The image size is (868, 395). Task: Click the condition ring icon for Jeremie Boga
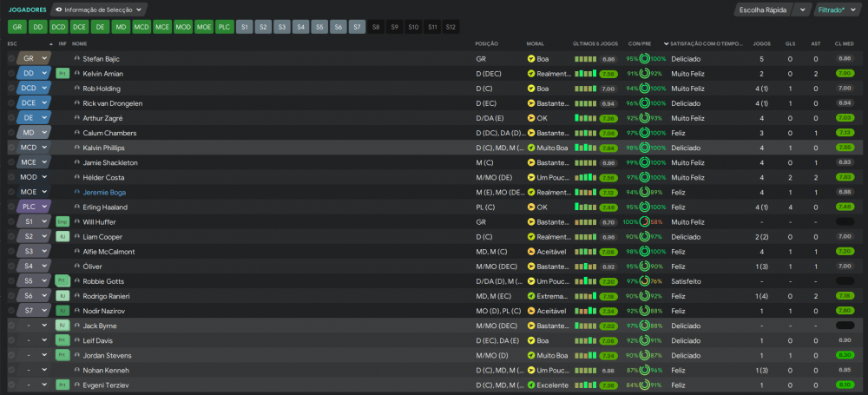click(645, 192)
